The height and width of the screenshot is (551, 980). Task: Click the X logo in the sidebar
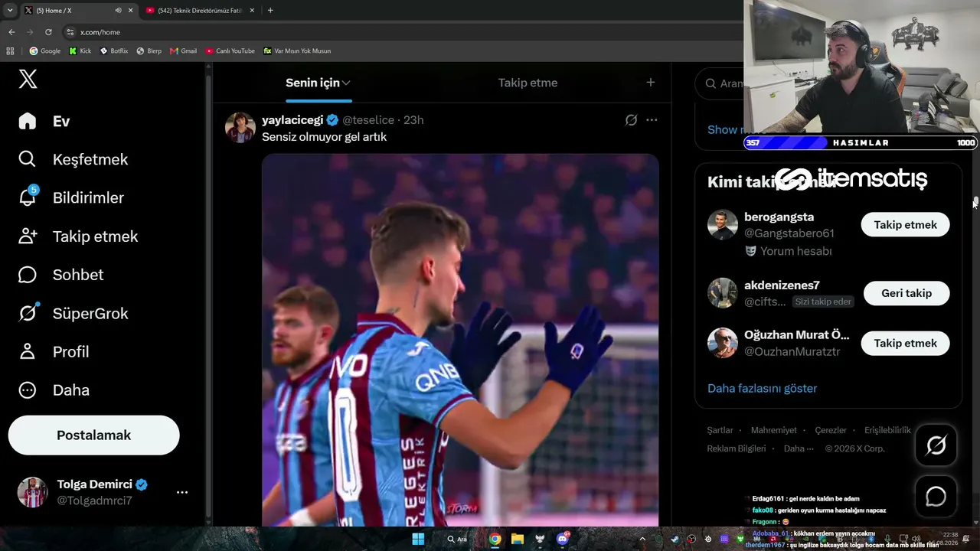pyautogui.click(x=28, y=78)
